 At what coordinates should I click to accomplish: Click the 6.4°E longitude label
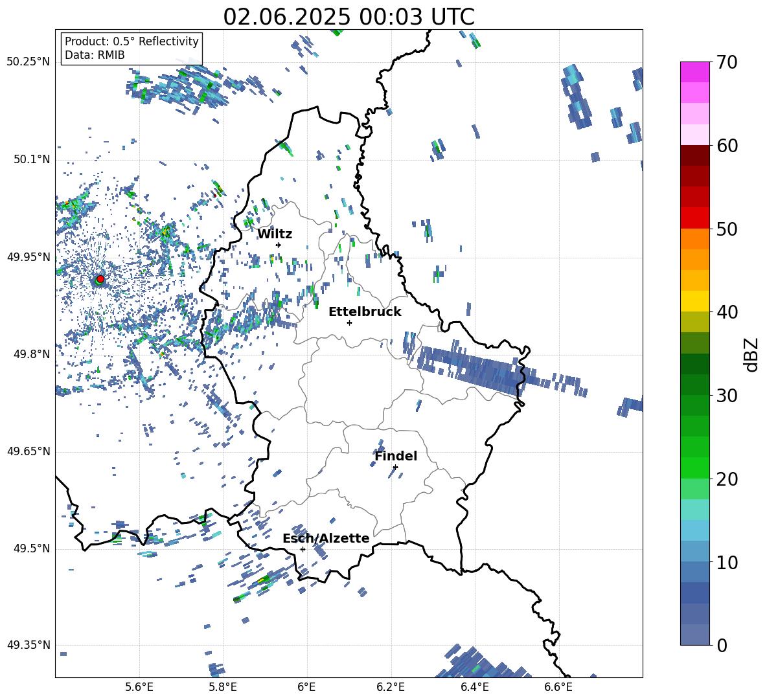pos(474,688)
